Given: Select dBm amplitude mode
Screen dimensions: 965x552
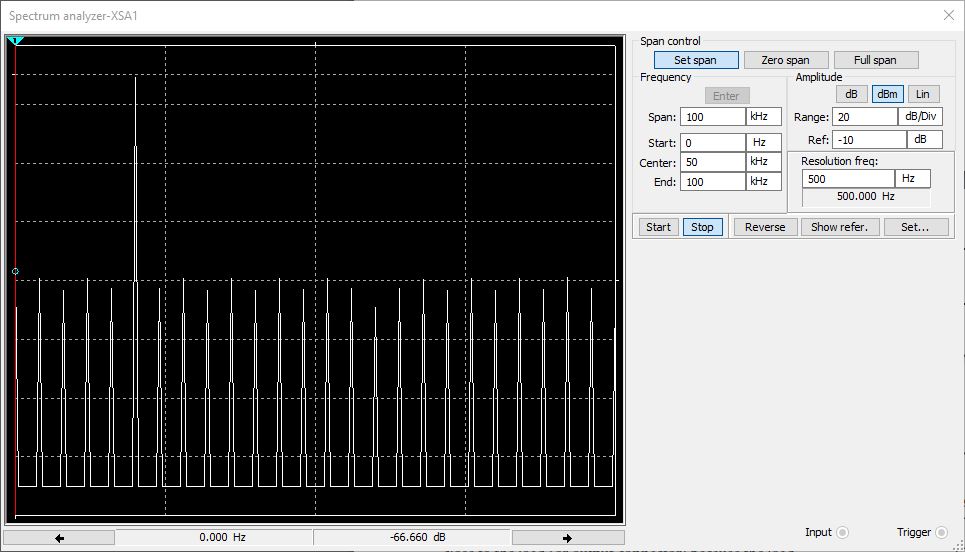Looking at the screenshot, I should 887,94.
